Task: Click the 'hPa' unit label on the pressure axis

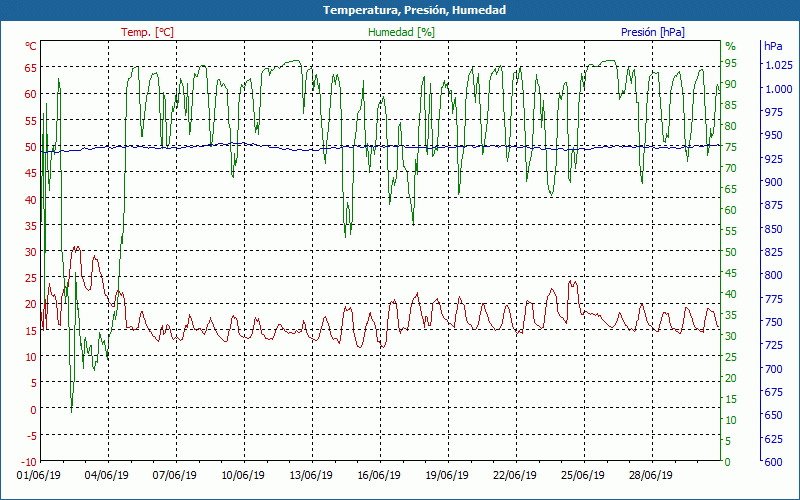Action: (773, 46)
